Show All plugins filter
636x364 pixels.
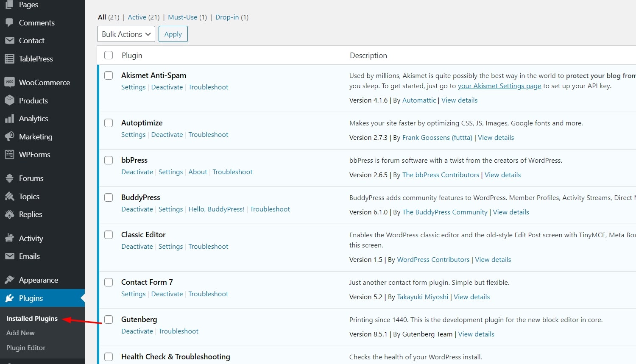(102, 17)
